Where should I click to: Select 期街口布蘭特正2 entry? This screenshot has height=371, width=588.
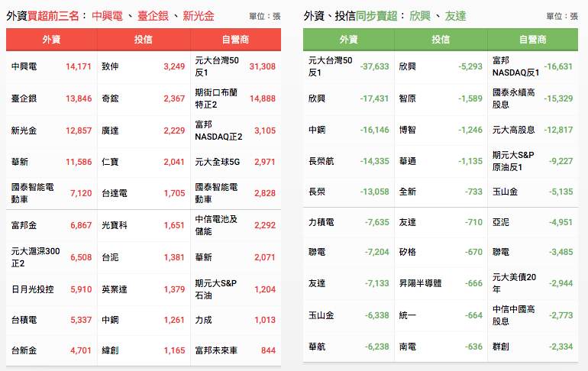(216, 98)
